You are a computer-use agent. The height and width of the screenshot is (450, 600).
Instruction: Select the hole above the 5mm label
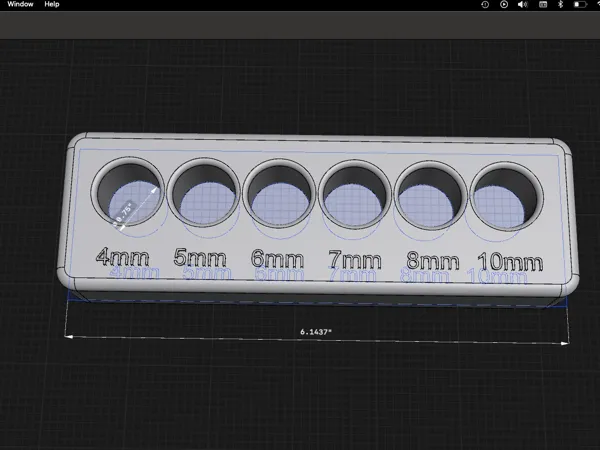point(204,193)
